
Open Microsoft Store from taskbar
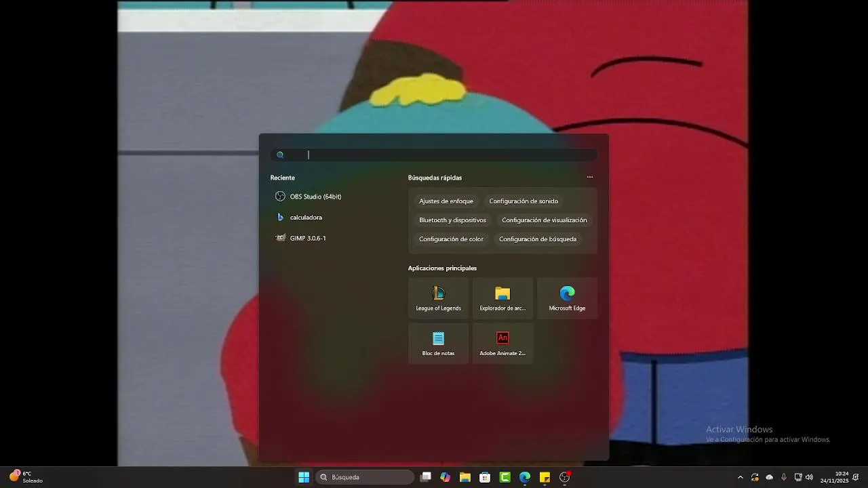click(485, 477)
